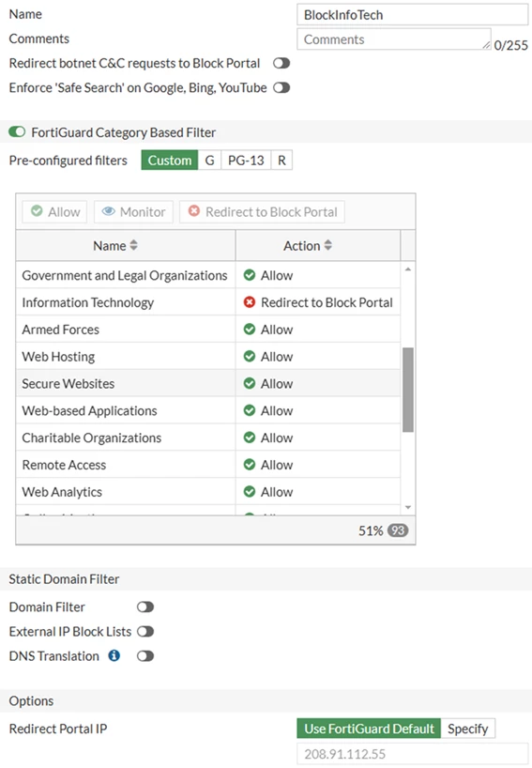This screenshot has height=768, width=532.
Task: Click the Comments text box
Action: 393,39
